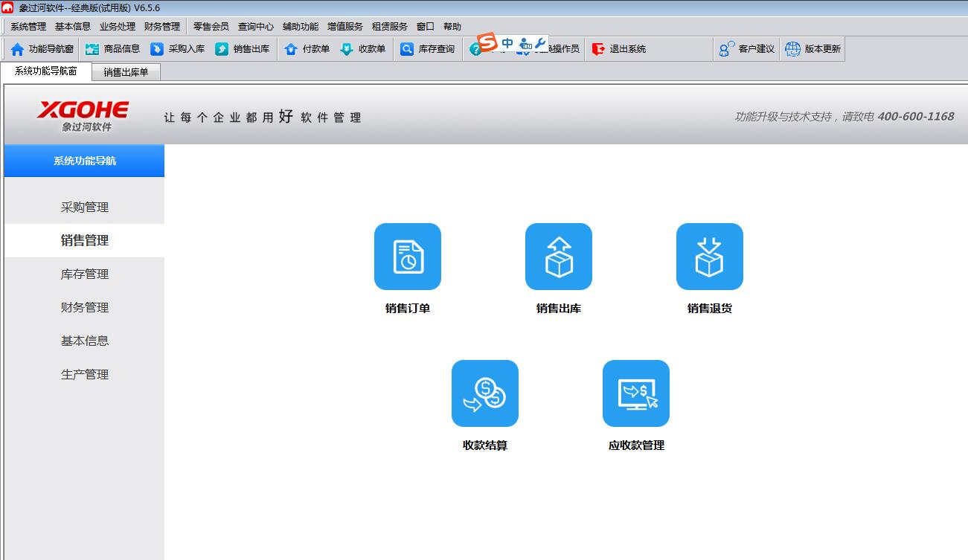
Task: Open the 财务管理 menu
Action: 162,26
